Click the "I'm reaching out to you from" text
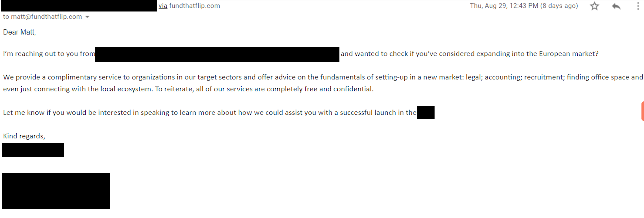Image resolution: width=644 pixels, height=218 pixels. point(49,54)
